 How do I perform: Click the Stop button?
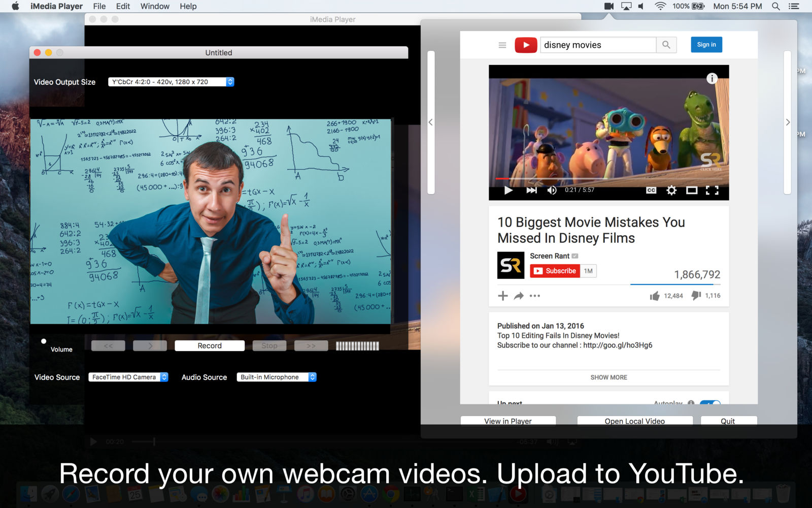[269, 345]
